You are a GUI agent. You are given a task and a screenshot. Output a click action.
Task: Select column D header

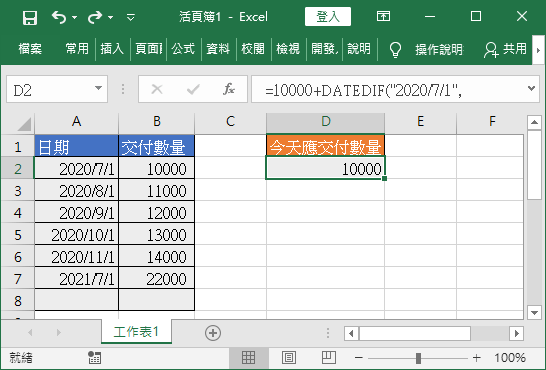(326, 122)
